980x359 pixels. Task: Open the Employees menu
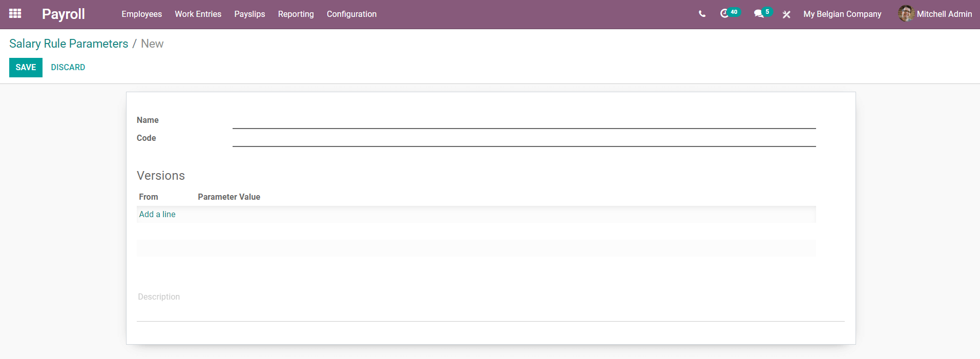click(141, 14)
